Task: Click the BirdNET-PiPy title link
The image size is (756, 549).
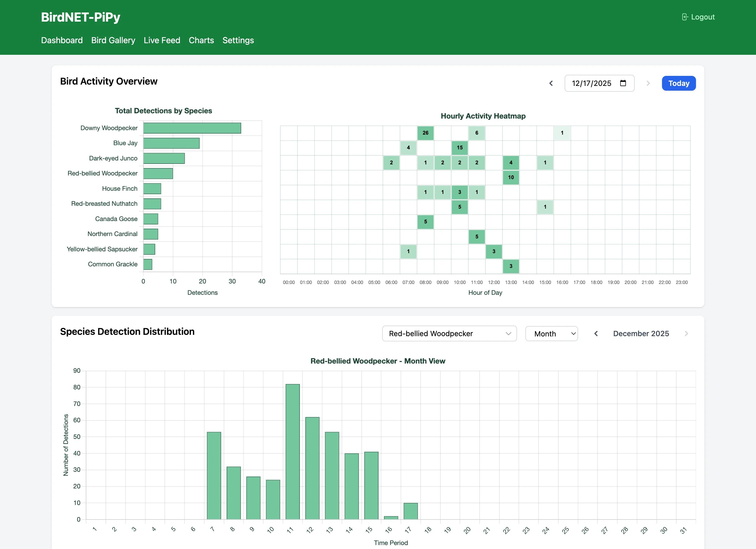Action: (80, 17)
